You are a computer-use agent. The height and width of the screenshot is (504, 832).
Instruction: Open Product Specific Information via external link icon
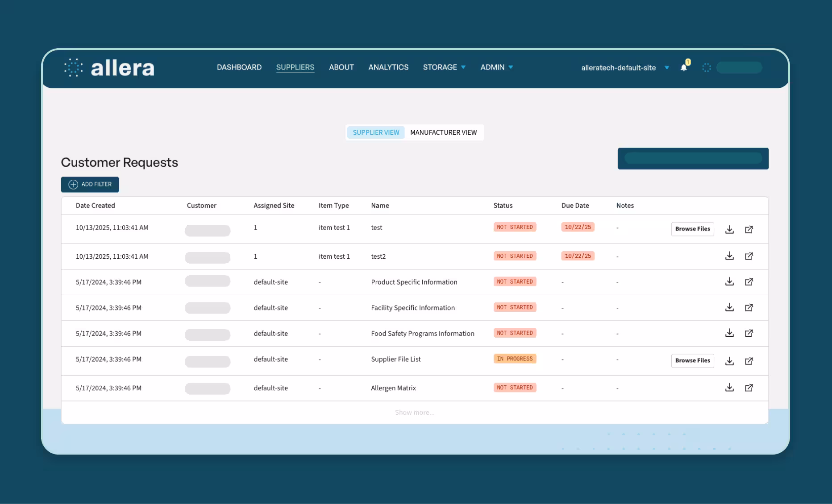(749, 282)
